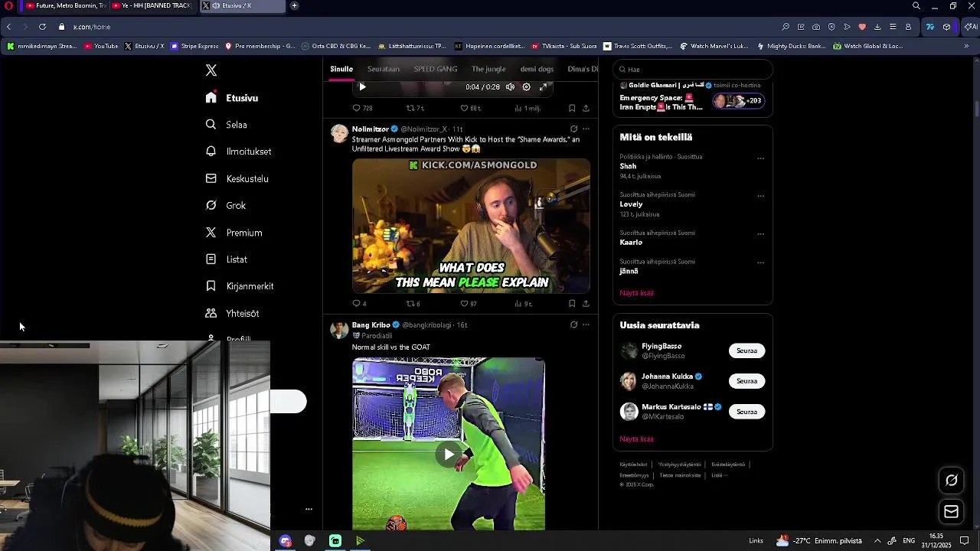Share the top post with 1 milj. views
This screenshot has height=551, width=980.
(586, 109)
